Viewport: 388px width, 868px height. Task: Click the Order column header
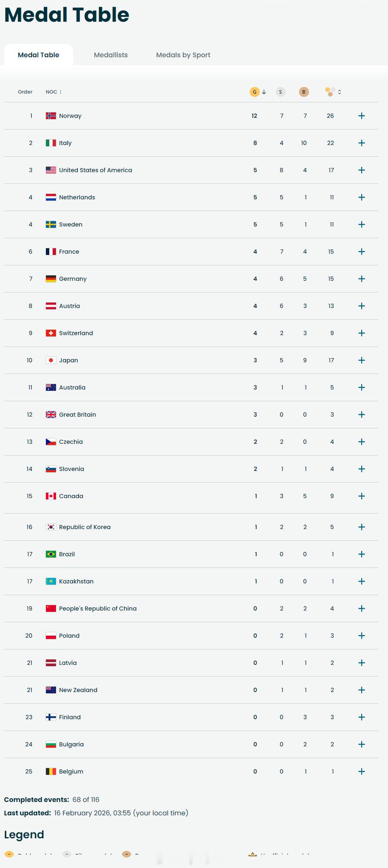[x=25, y=92]
